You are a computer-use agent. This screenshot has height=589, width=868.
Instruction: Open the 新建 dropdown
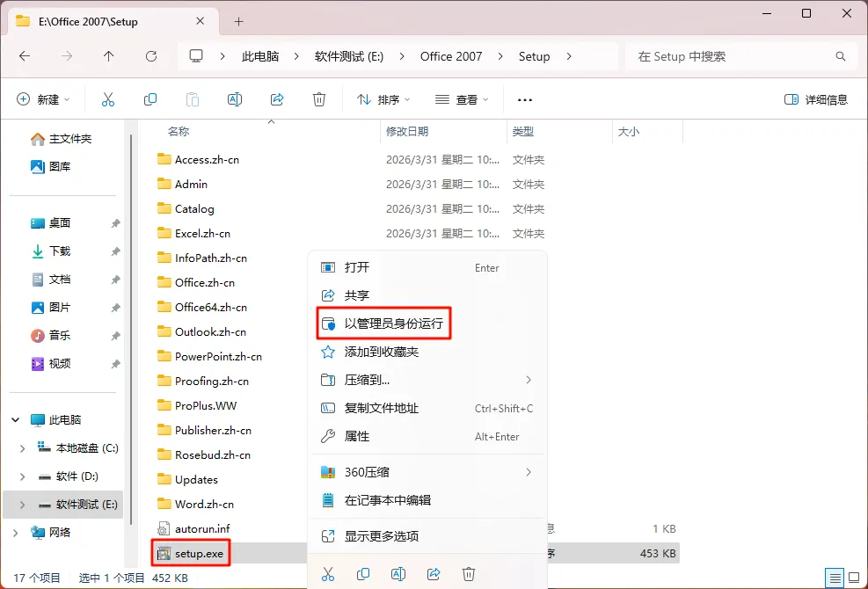click(43, 99)
